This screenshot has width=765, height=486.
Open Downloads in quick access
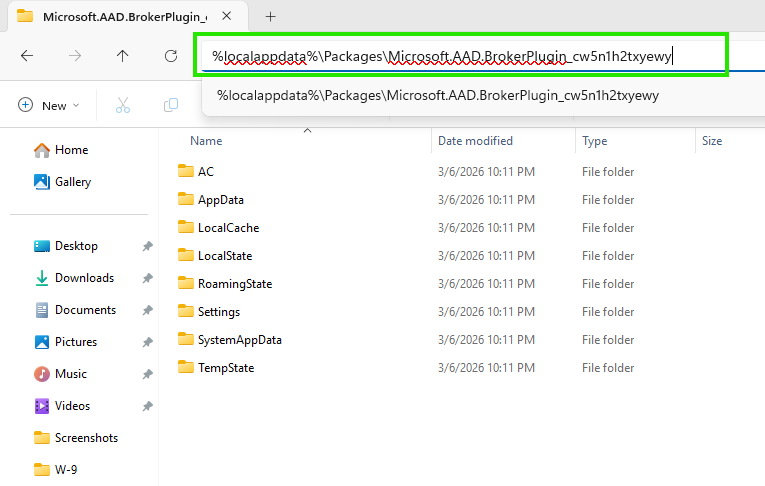click(x=74, y=278)
